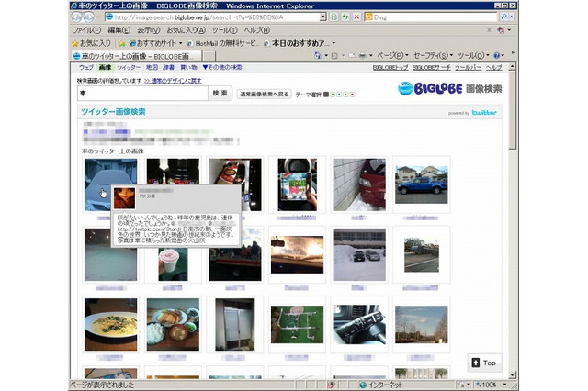Open the 100% zoom level dropdown
Image resolution: width=588 pixels, height=391 pixels.
point(504,385)
